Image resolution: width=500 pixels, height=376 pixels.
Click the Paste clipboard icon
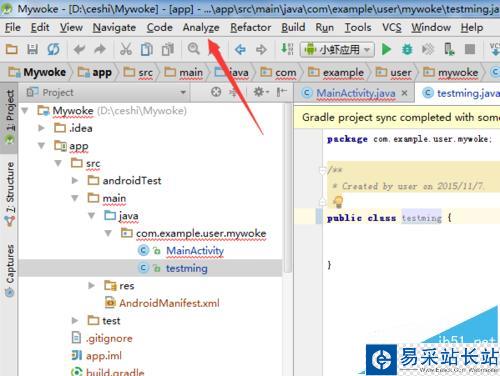click(168, 49)
